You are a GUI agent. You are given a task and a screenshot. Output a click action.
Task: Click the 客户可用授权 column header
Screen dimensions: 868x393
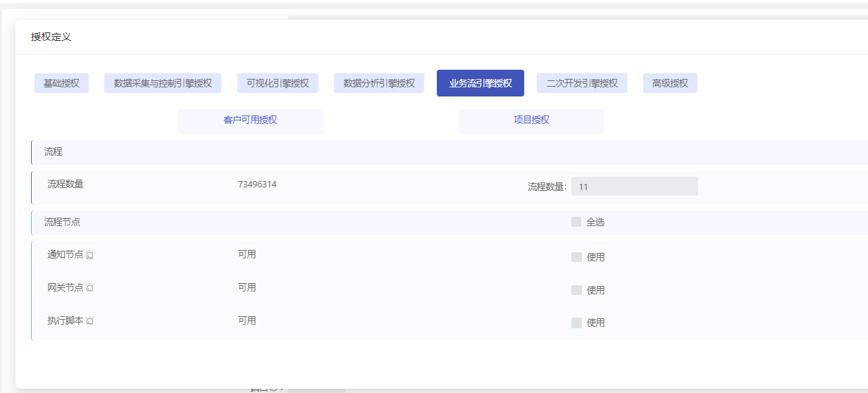tap(250, 120)
